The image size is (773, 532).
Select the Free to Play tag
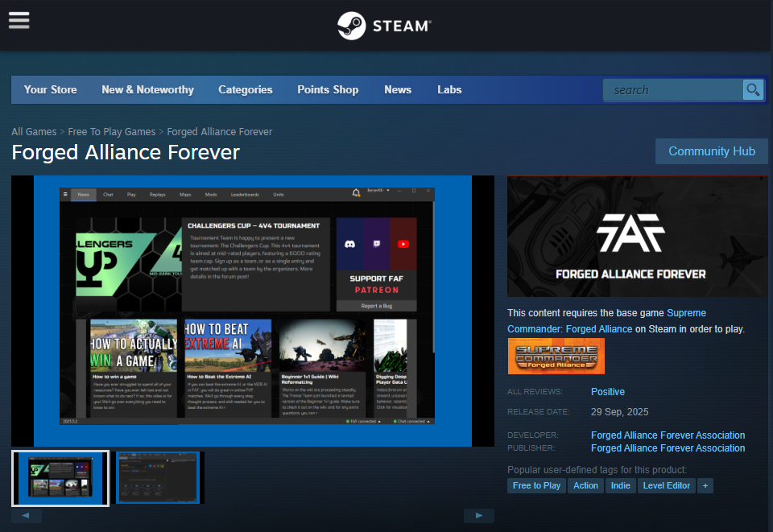[x=536, y=485]
